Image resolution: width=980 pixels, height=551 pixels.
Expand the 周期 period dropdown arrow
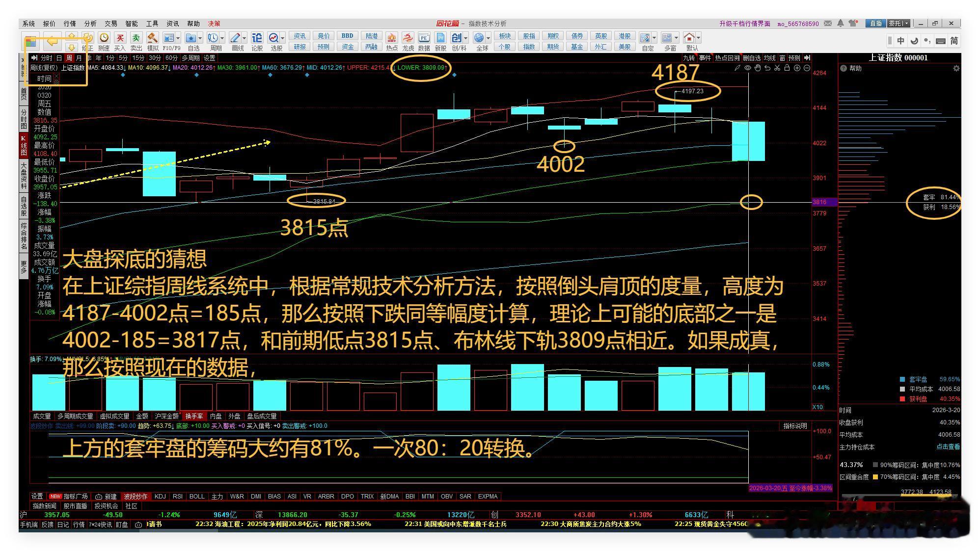tap(222, 38)
